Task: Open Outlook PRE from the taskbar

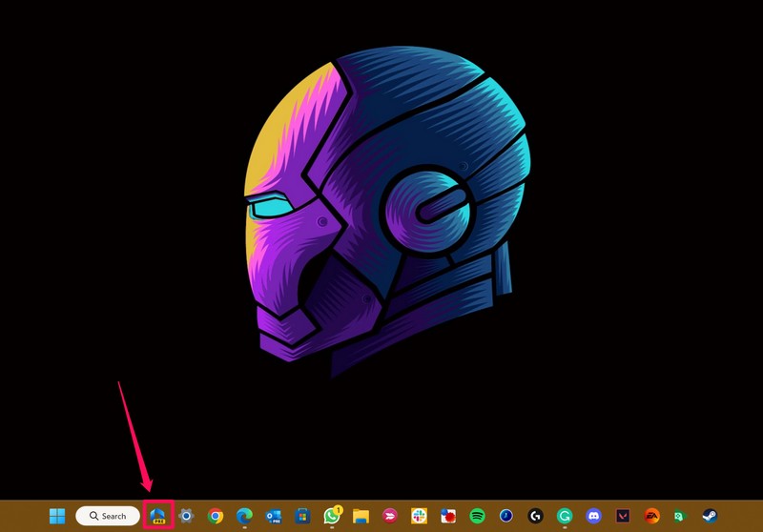Action: point(274,516)
